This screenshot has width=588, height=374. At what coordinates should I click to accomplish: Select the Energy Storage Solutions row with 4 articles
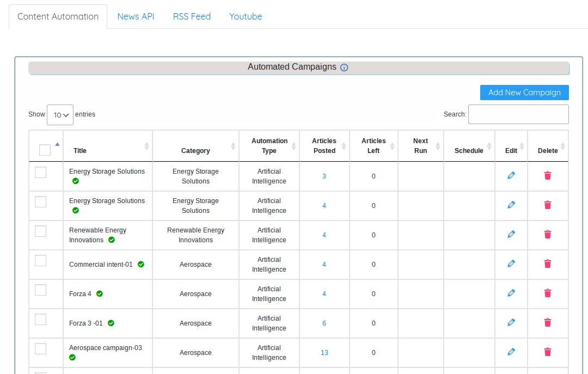click(x=40, y=202)
